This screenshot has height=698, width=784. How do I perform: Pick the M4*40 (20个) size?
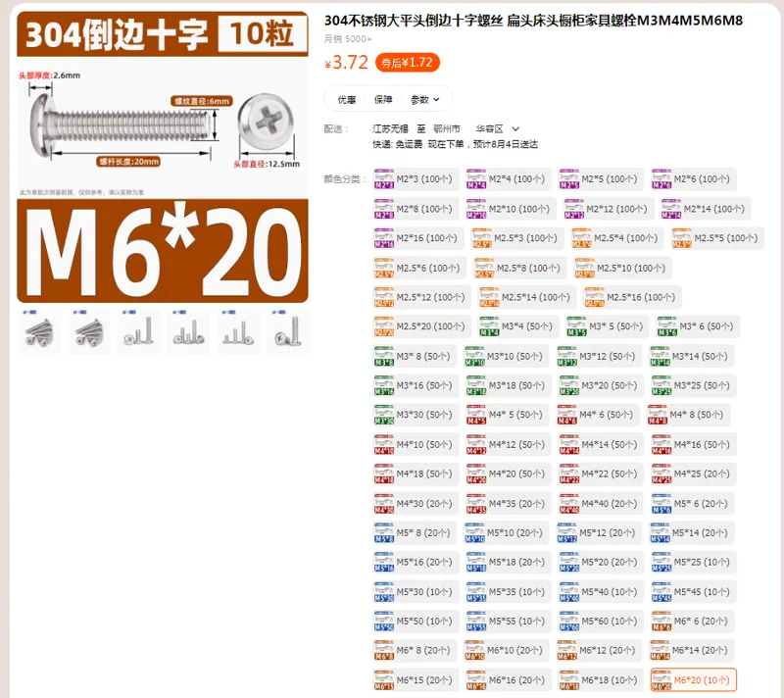(x=601, y=504)
